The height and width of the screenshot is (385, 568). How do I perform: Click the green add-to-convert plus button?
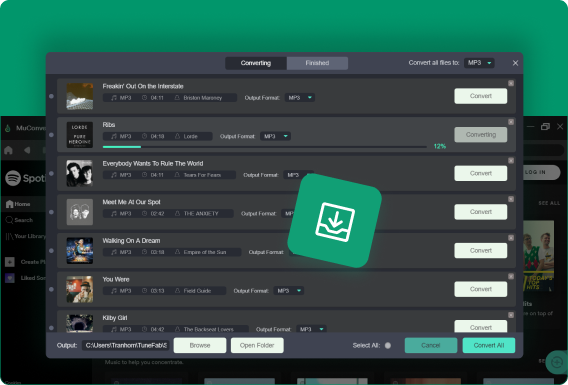556,362
